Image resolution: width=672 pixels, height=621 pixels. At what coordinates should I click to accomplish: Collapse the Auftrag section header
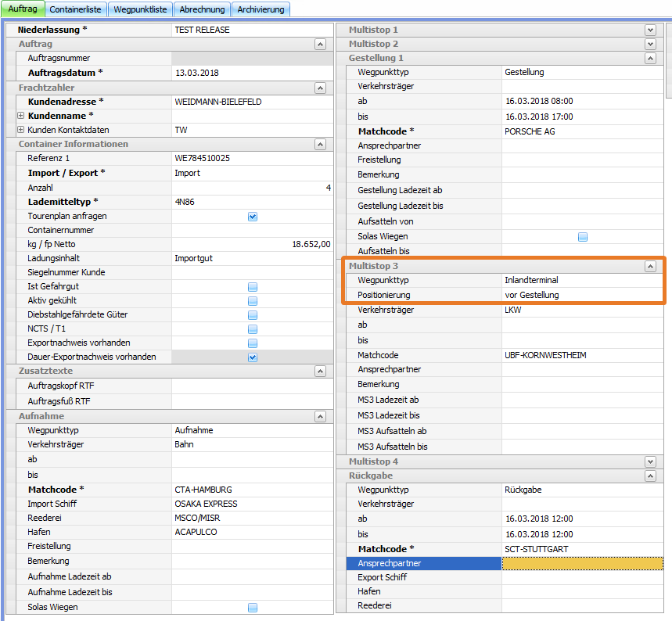[x=319, y=45]
